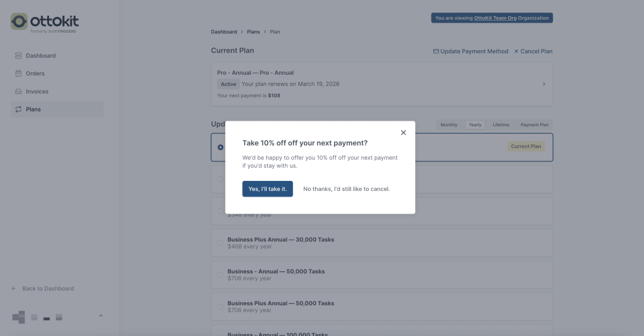This screenshot has width=644, height=336.
Task: Select the current plan radio button
Action: [x=220, y=148]
